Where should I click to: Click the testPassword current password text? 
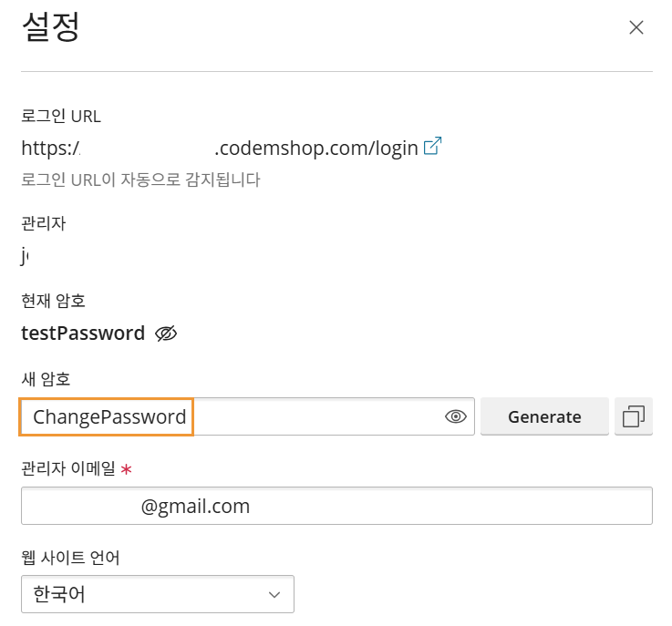[x=83, y=334]
